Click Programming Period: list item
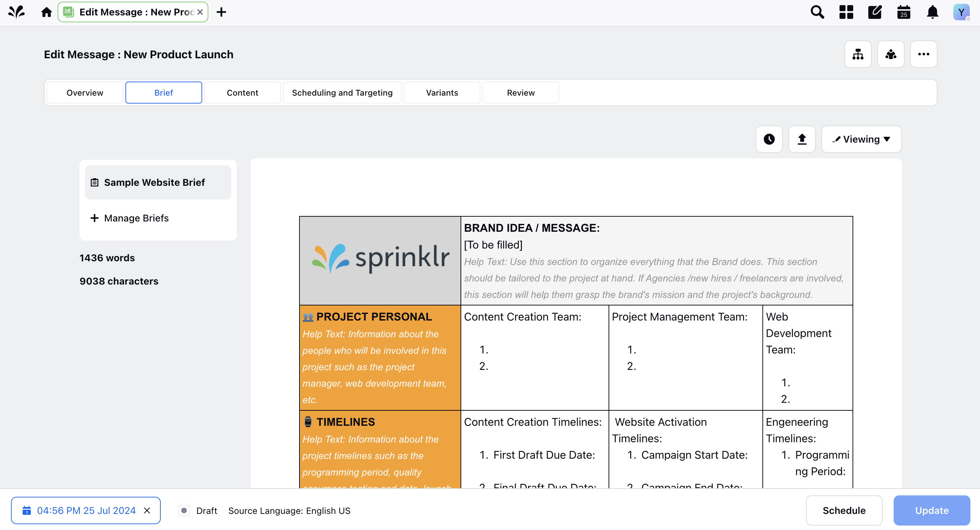This screenshot has width=980, height=530. pos(822,463)
